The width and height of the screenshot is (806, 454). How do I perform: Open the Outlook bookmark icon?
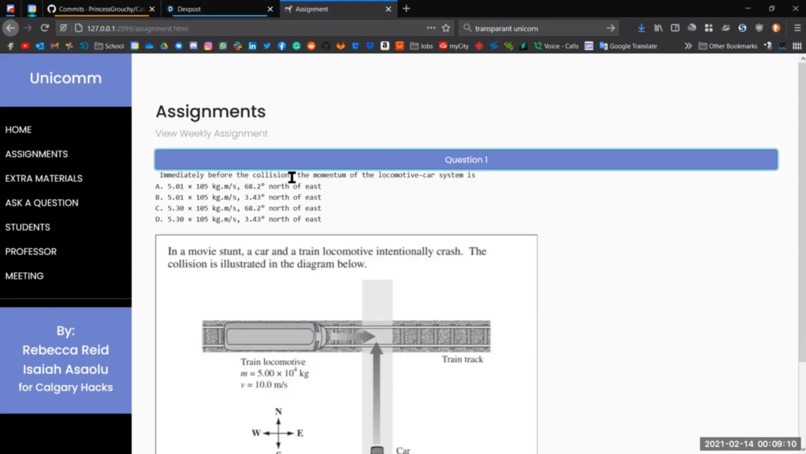40,46
